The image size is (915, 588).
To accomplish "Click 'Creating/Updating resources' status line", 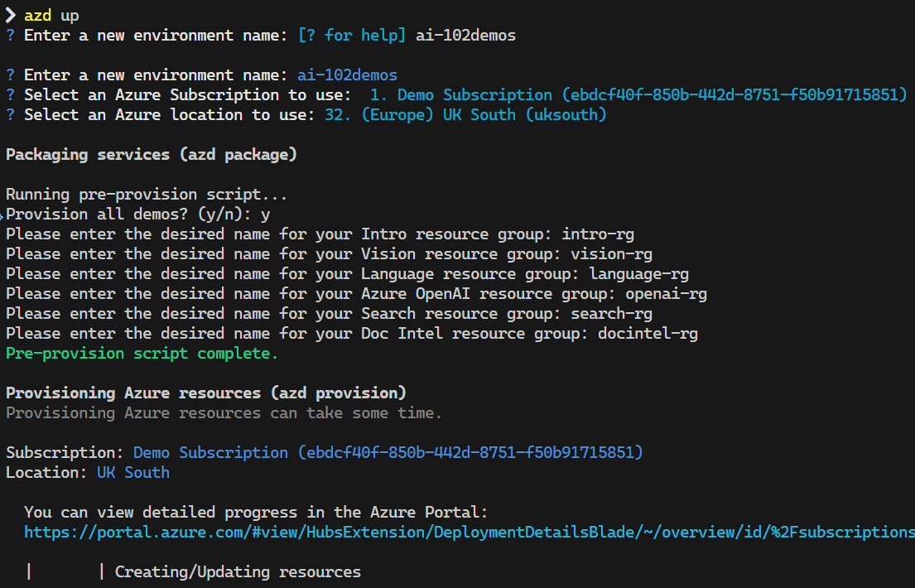I will coord(238,571).
